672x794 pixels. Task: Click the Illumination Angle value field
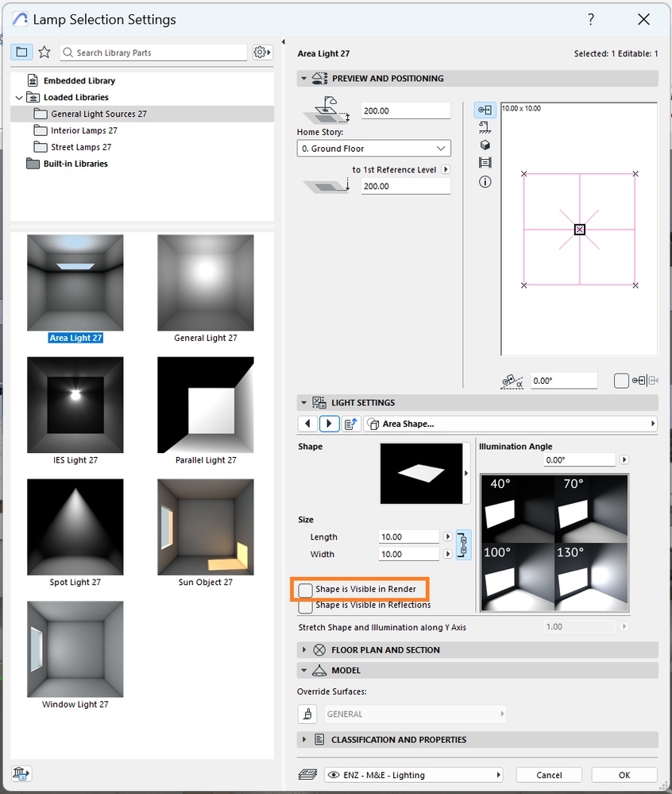(x=579, y=460)
